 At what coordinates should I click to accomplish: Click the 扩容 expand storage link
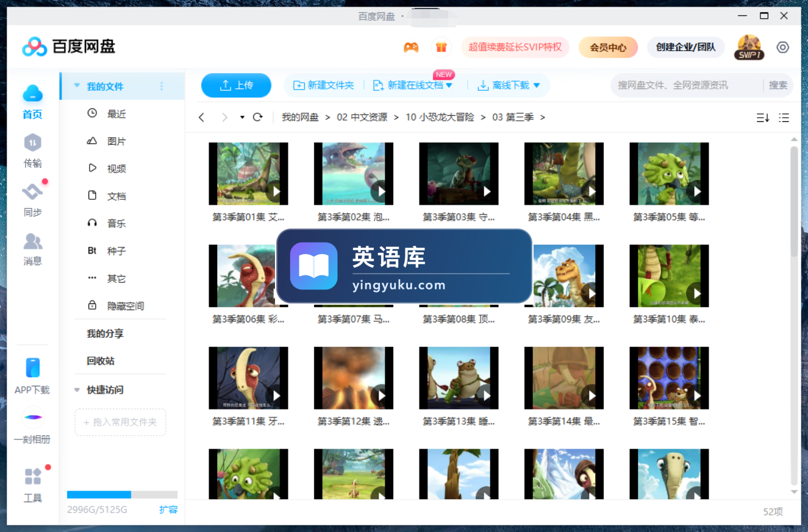coord(168,509)
